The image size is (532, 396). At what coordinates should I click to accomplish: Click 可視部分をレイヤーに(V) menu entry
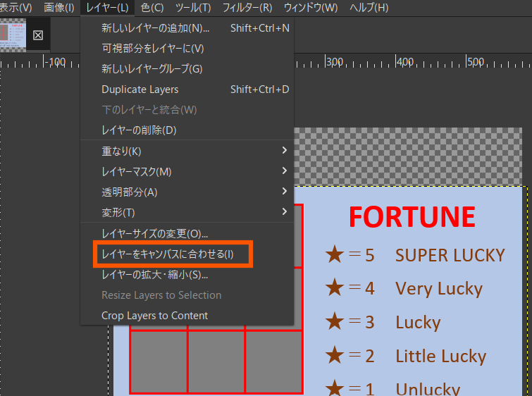pyautogui.click(x=152, y=49)
